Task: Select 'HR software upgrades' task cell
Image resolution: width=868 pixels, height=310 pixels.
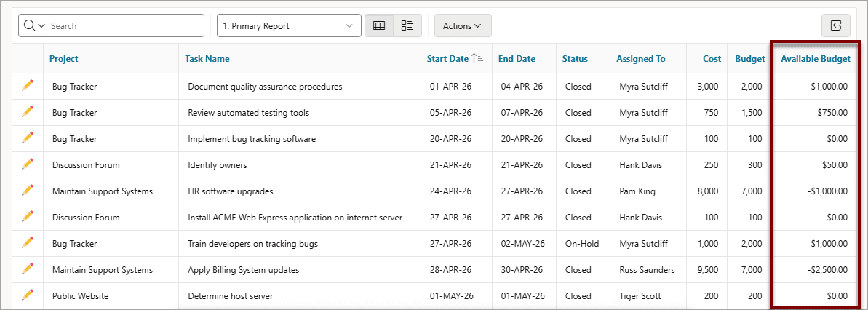Action: tap(300, 191)
